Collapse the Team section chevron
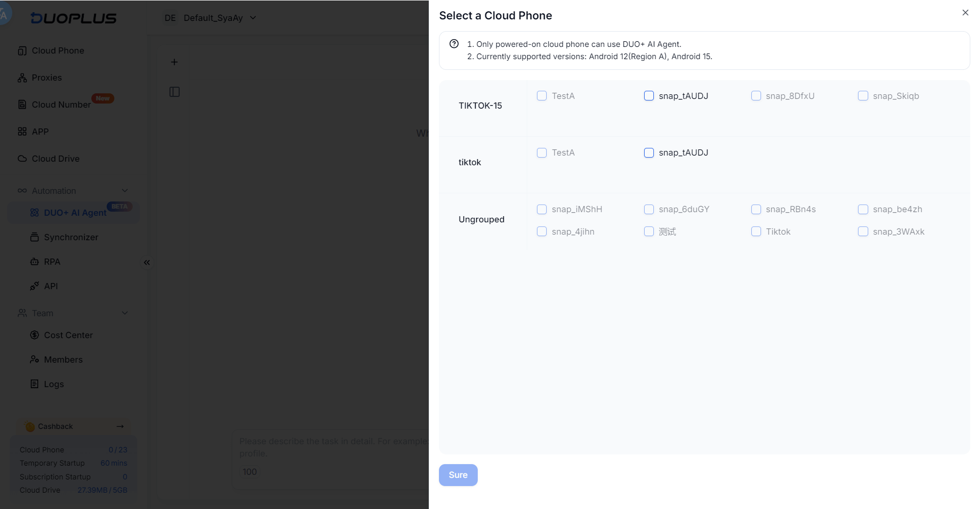This screenshot has width=980, height=509. (125, 313)
